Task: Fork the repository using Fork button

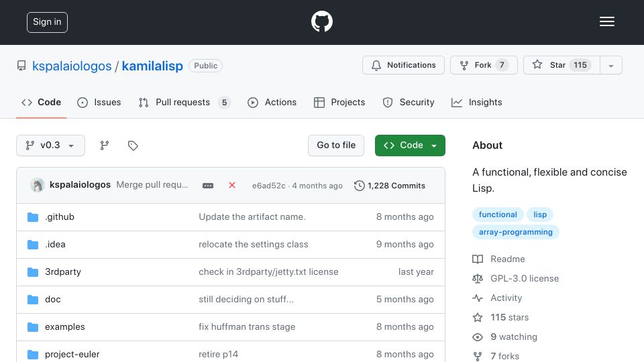Action: click(x=484, y=65)
